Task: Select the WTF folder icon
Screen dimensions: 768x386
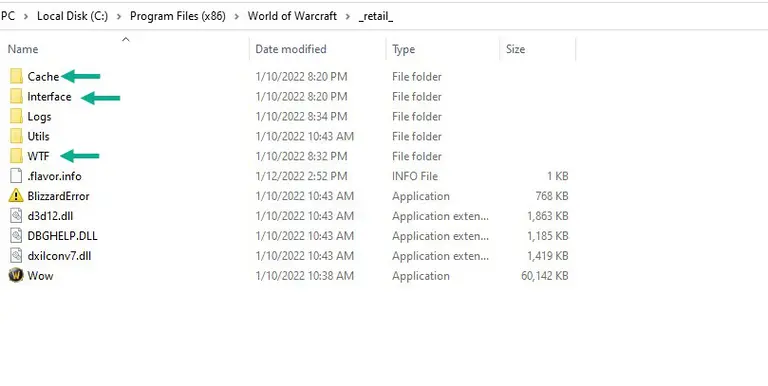Action: 16,156
